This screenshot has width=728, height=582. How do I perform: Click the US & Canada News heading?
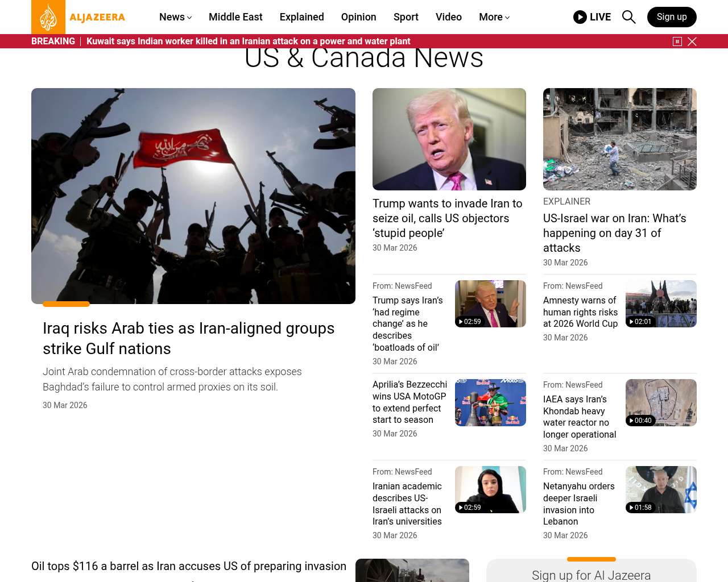point(364,59)
